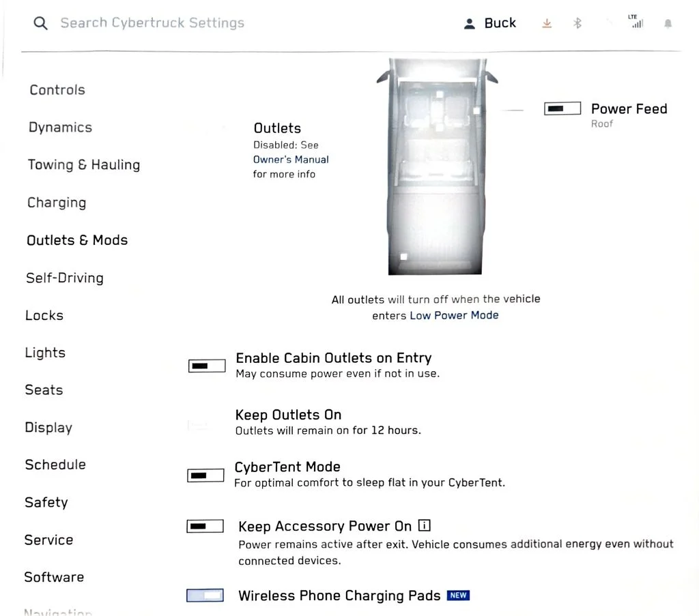Click the Power Feed label
The image size is (699, 616).
pyautogui.click(x=629, y=108)
